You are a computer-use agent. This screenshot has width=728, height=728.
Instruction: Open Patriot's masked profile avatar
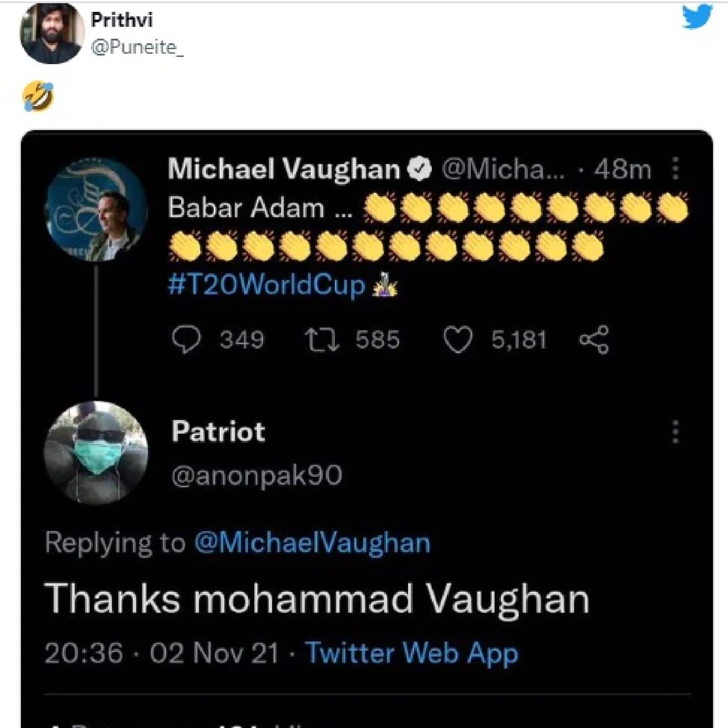[x=96, y=453]
